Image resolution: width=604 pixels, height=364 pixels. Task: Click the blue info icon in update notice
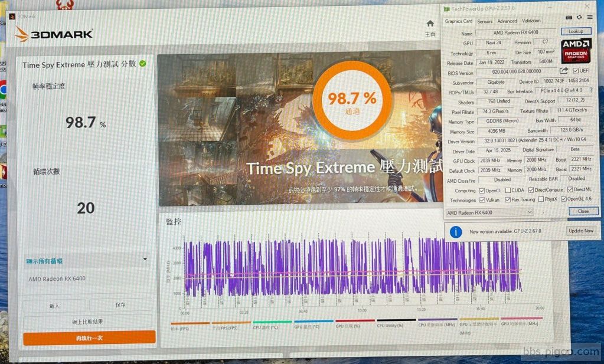456,232
